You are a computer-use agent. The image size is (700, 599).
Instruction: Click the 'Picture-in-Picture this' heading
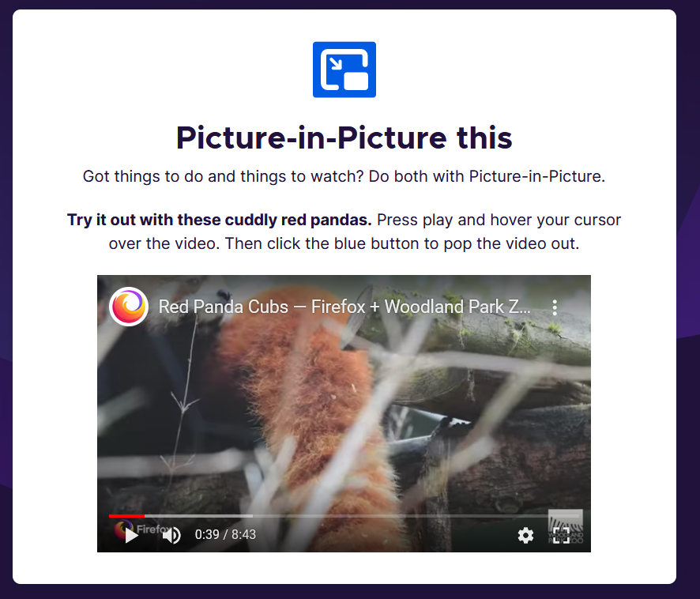pos(344,138)
